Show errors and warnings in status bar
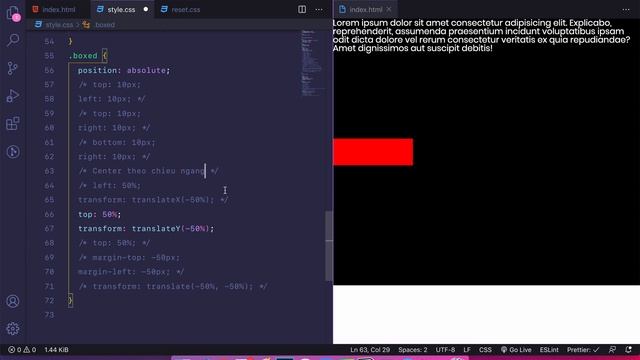Image resolution: width=640 pixels, height=360 pixels. [22, 350]
